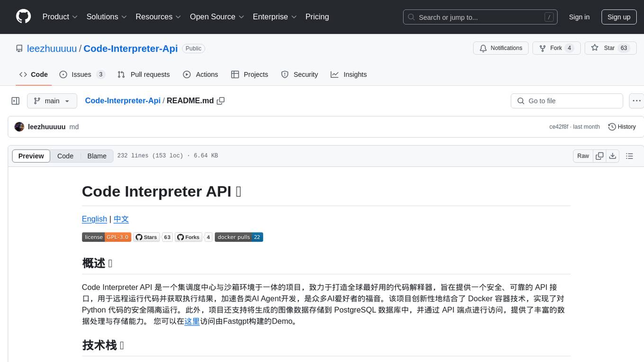
Task: Open the more file actions menu
Action: (x=636, y=101)
